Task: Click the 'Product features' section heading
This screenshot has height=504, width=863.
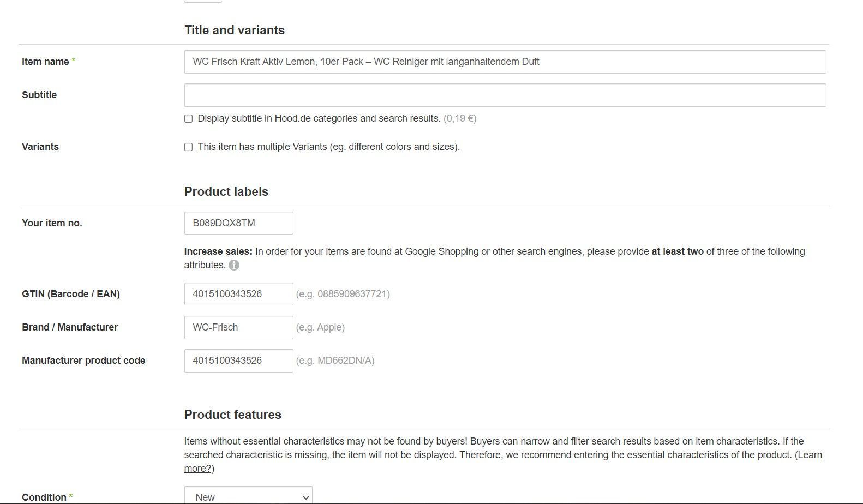Action: 233,415
